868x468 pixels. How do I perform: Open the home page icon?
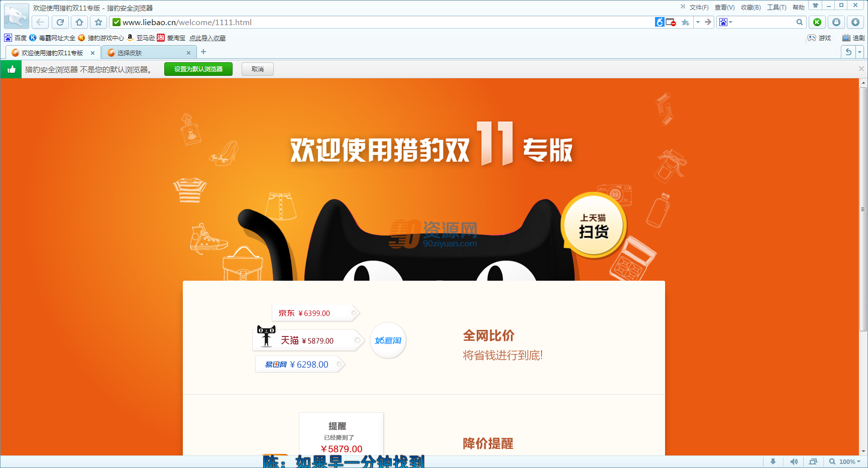79,22
